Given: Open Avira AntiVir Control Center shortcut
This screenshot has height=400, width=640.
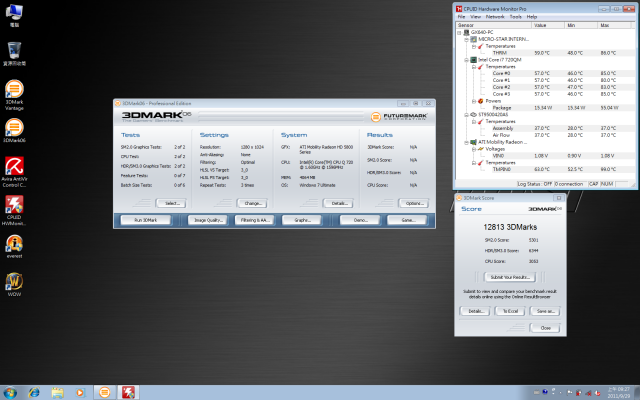Looking at the screenshot, I should coord(14,171).
